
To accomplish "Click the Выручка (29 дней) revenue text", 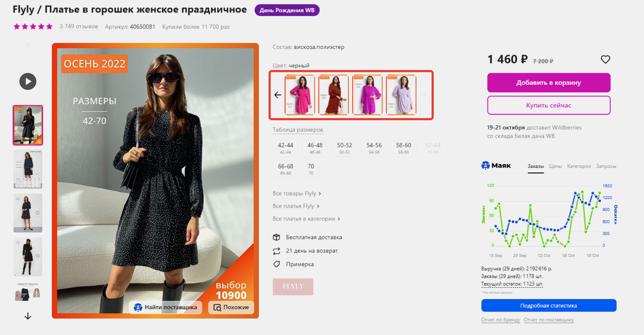I will (x=517, y=269).
